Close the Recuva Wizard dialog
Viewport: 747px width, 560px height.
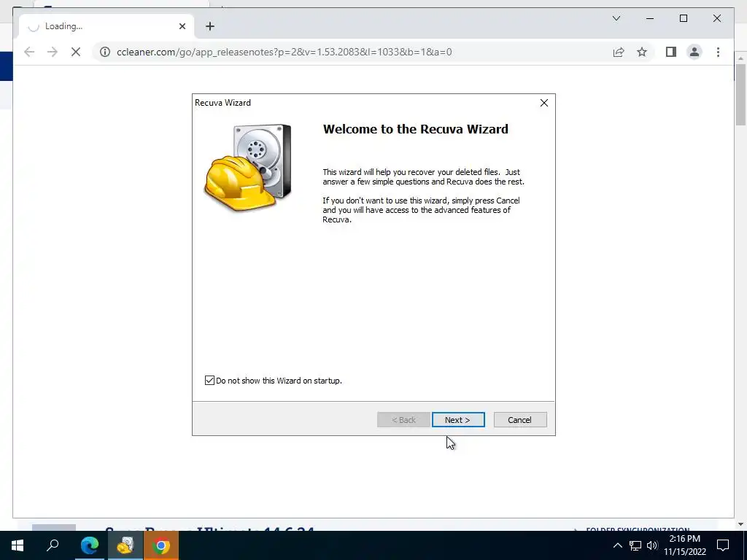pos(544,103)
